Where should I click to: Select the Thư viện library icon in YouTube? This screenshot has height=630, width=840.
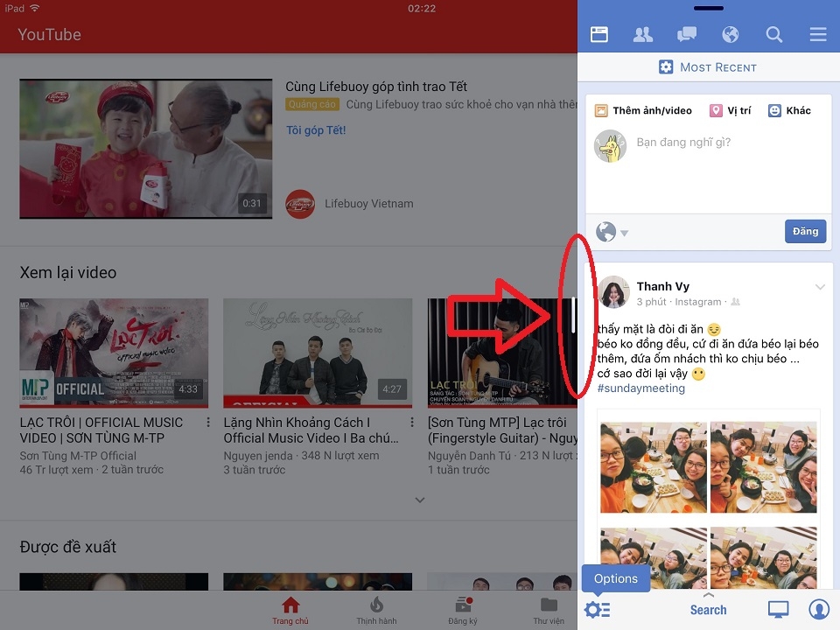pos(548,608)
